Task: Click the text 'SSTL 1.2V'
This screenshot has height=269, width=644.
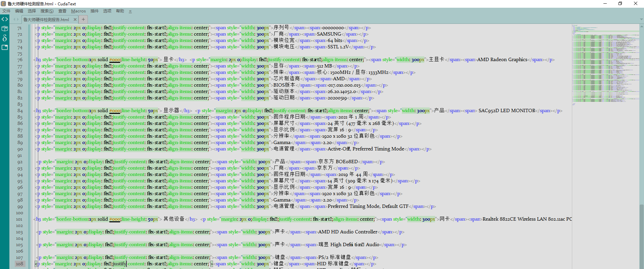Action: coord(338,47)
